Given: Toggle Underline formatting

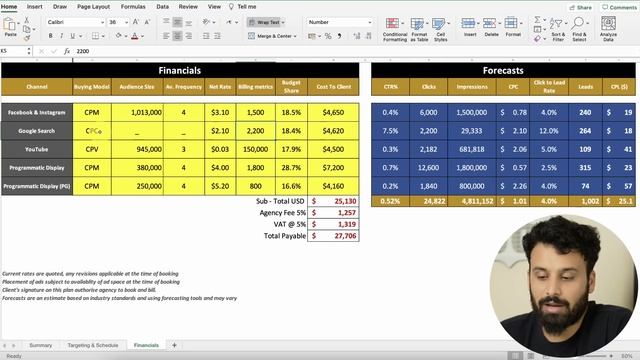Looking at the screenshot, I should pyautogui.click(x=73, y=36).
